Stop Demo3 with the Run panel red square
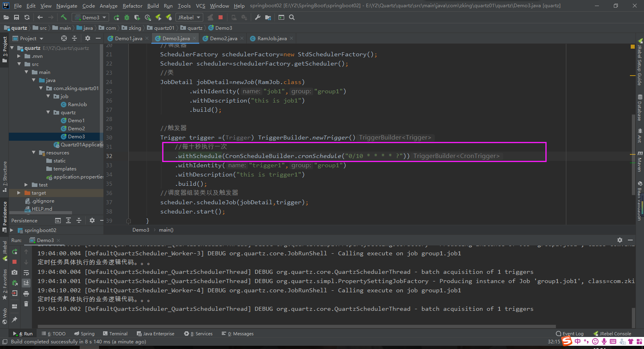 point(14,261)
